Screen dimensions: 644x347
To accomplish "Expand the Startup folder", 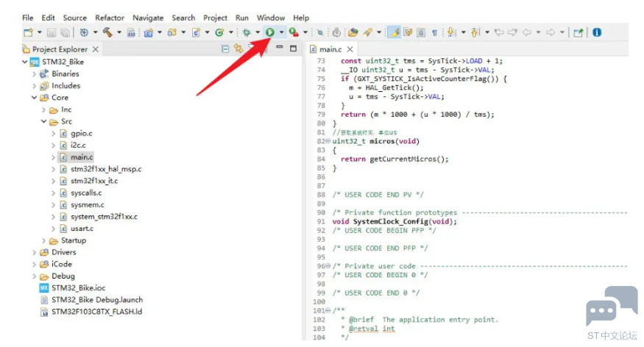I will [x=44, y=240].
